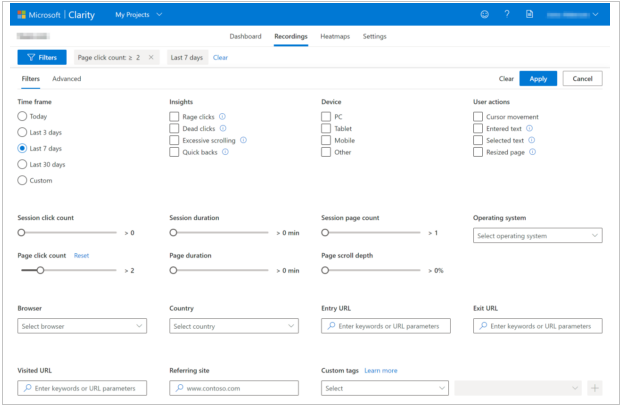This screenshot has height=408, width=623.
Task: Select the Custom time frame
Action: 22,180
